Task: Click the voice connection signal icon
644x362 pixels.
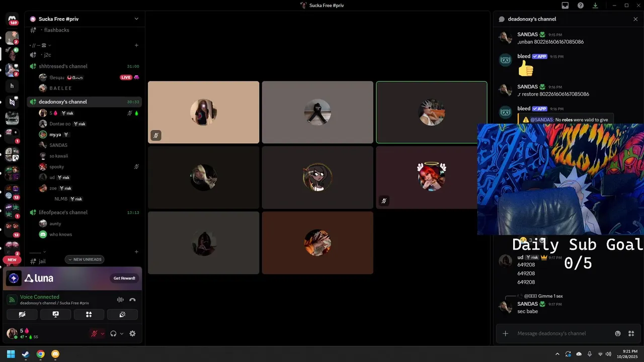Action: 12,300
